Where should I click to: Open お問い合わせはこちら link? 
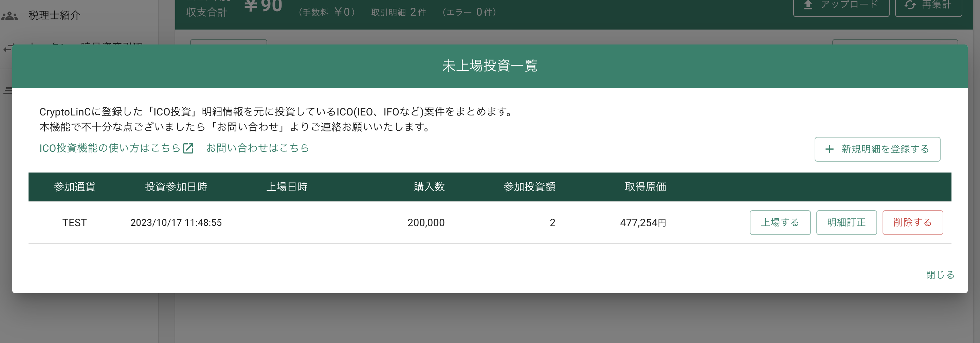[257, 148]
